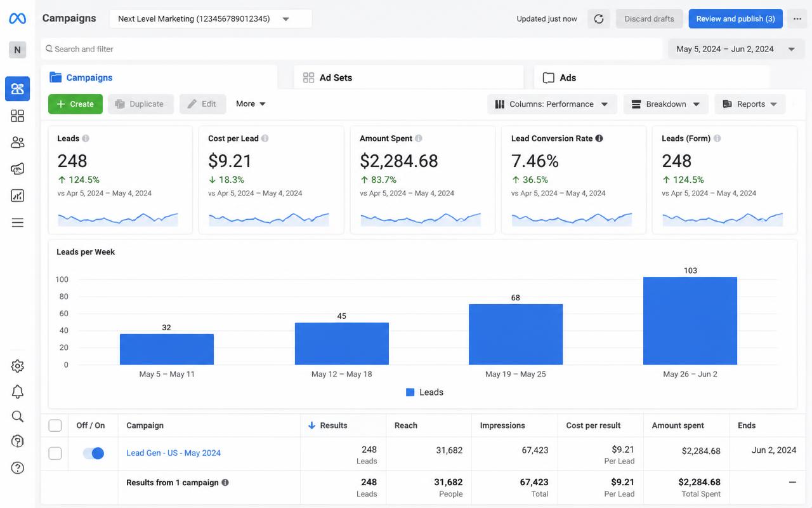
Task: Click the Lead Conversion Rate 7.46% value
Action: pyautogui.click(x=535, y=161)
